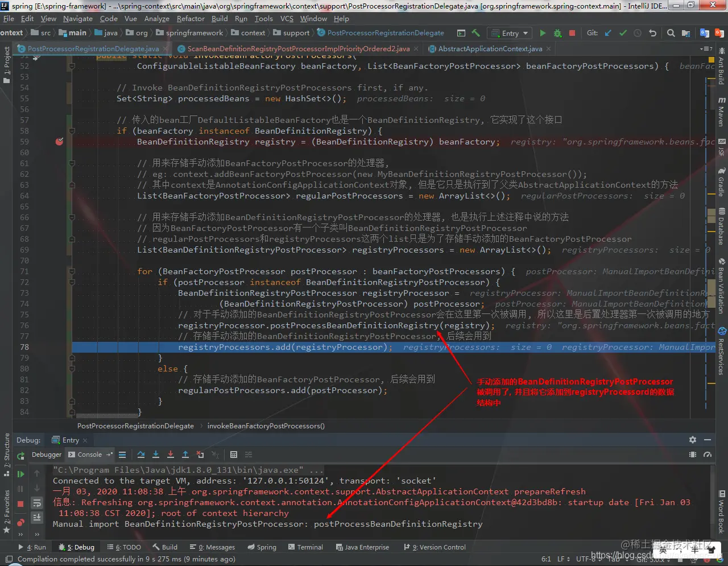Switch to ScanBeanDefinitionRegistryPostProcessorImplPriorityOrdered2.java tab
This screenshot has height=566, width=728.
298,49
